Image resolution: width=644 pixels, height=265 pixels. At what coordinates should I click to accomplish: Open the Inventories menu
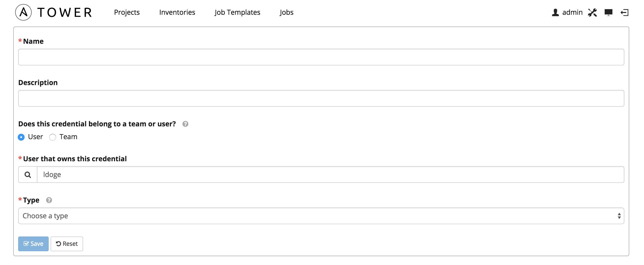177,12
